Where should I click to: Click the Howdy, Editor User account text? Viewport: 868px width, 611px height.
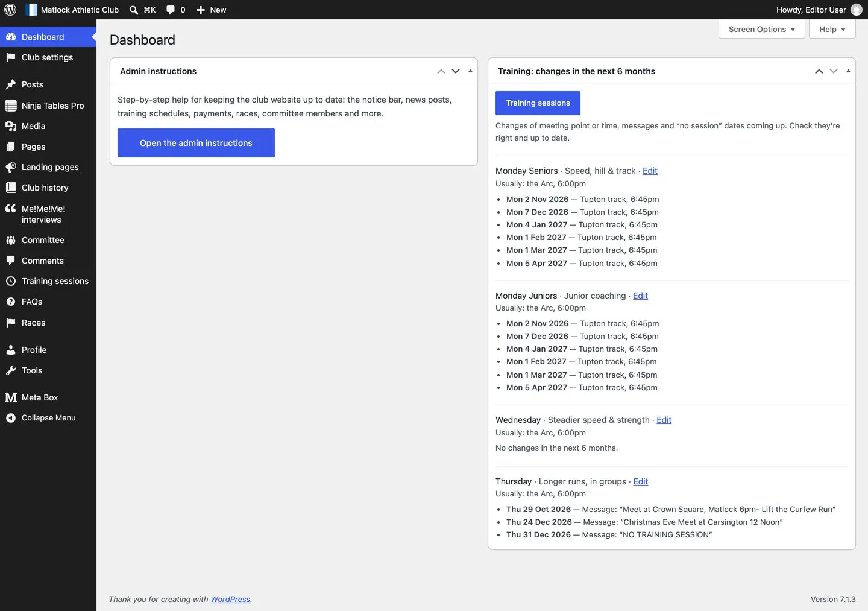811,10
